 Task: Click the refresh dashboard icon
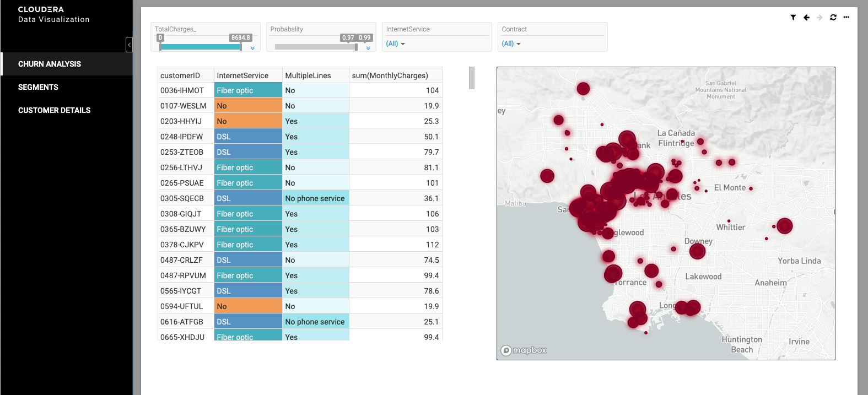click(x=833, y=18)
